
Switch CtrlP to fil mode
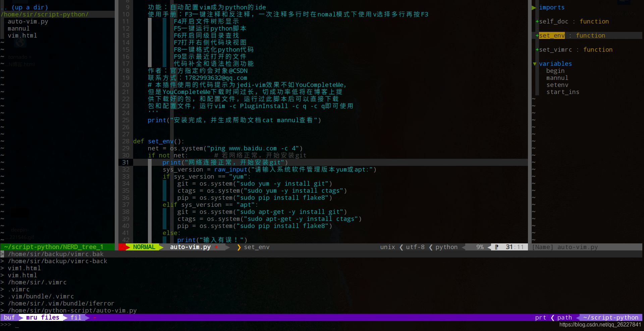pyautogui.click(x=76, y=318)
